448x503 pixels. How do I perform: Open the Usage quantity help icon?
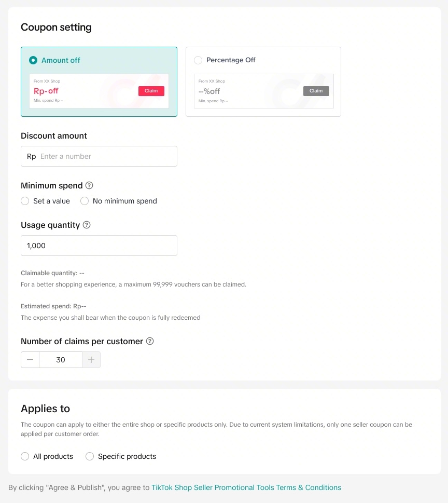[87, 225]
